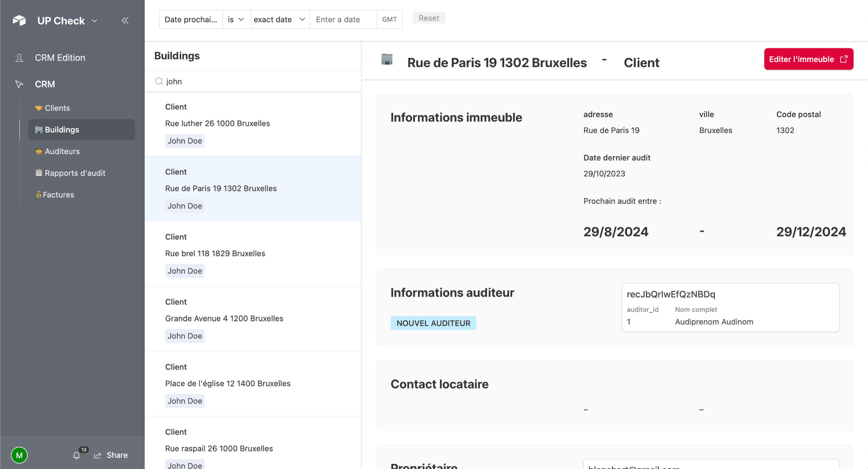Open the Clients section in sidebar
This screenshot has height=469, width=868.
[x=57, y=108]
